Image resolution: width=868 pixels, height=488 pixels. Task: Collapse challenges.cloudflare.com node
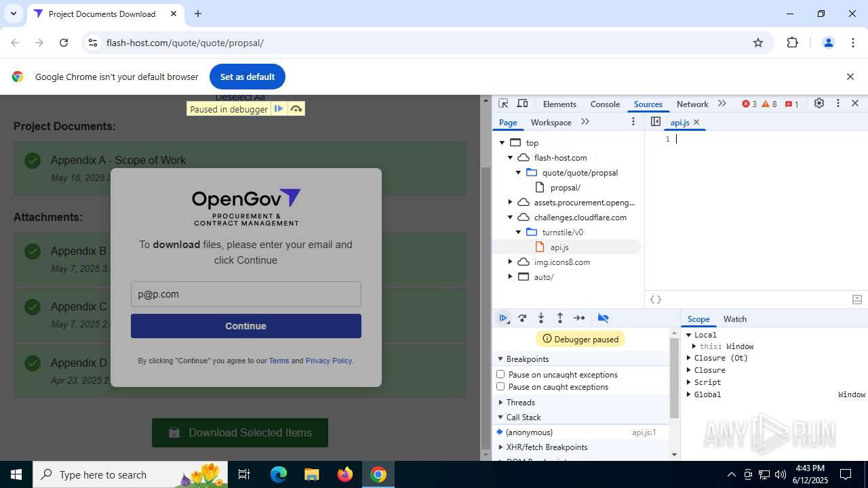coord(511,217)
